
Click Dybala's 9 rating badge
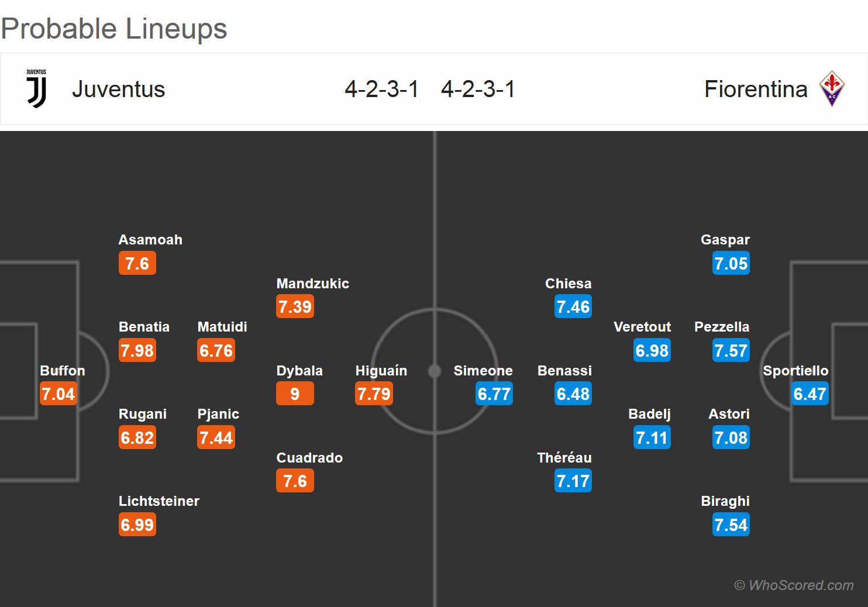(295, 394)
